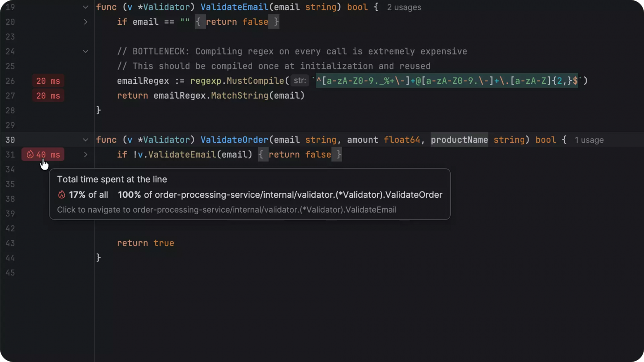Click the flame icon in the tooltip
The width and height of the screenshot is (644, 362).
click(x=62, y=195)
